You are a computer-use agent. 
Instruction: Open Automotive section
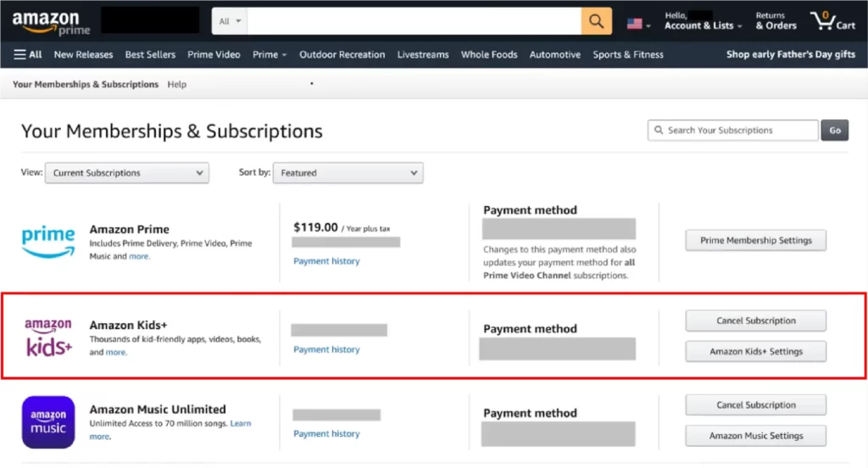[554, 54]
